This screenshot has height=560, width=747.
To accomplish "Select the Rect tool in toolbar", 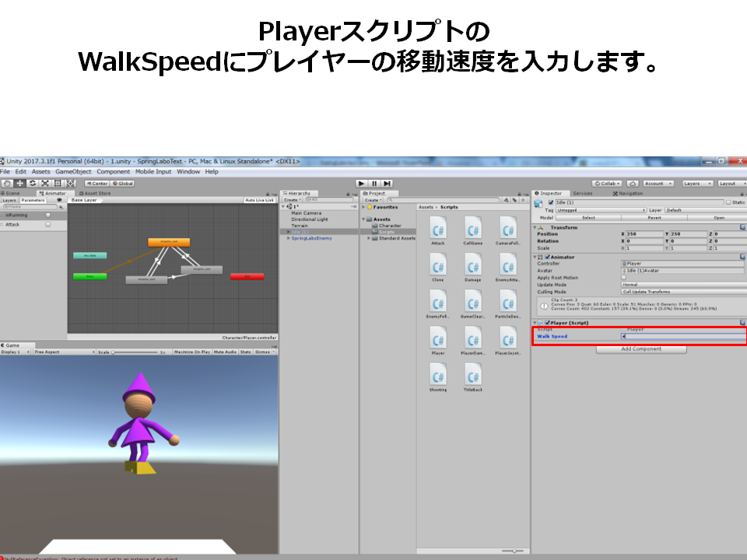I will coord(58,184).
